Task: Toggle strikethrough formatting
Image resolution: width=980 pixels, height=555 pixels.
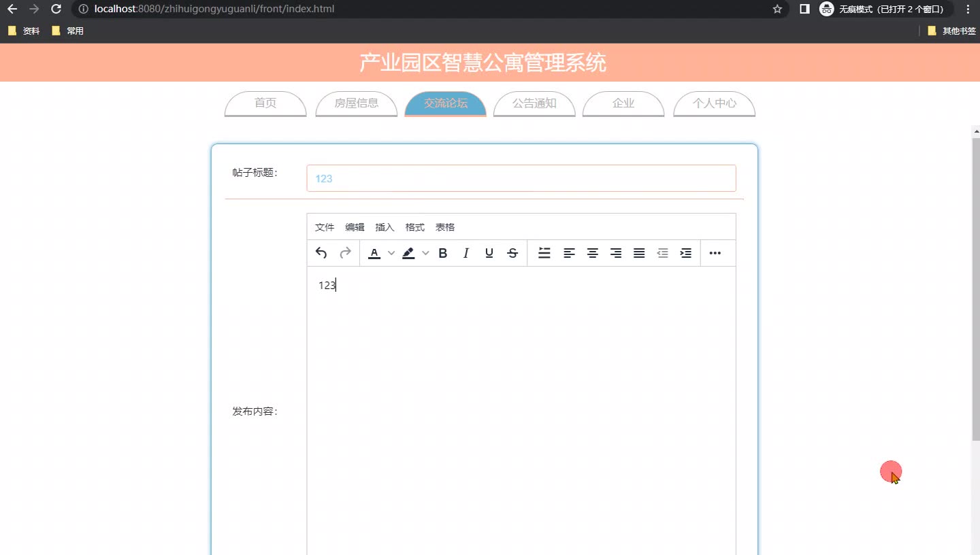Action: tap(513, 253)
